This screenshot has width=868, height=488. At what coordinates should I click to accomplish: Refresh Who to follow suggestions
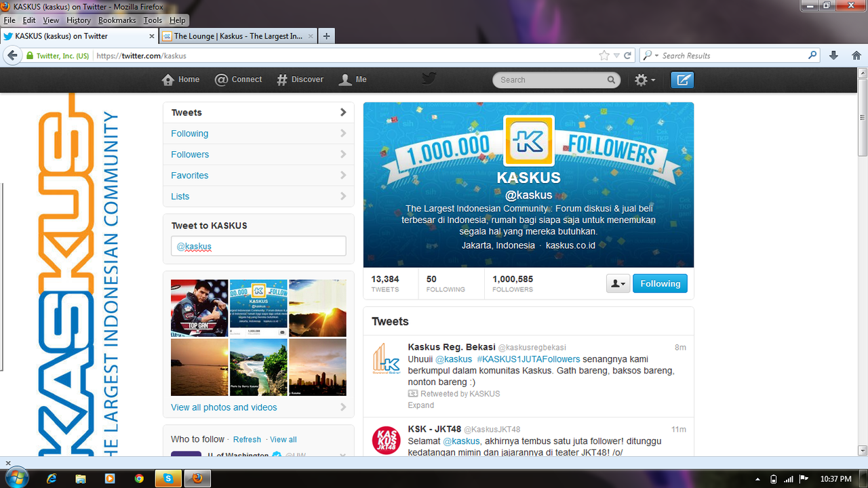(x=247, y=439)
